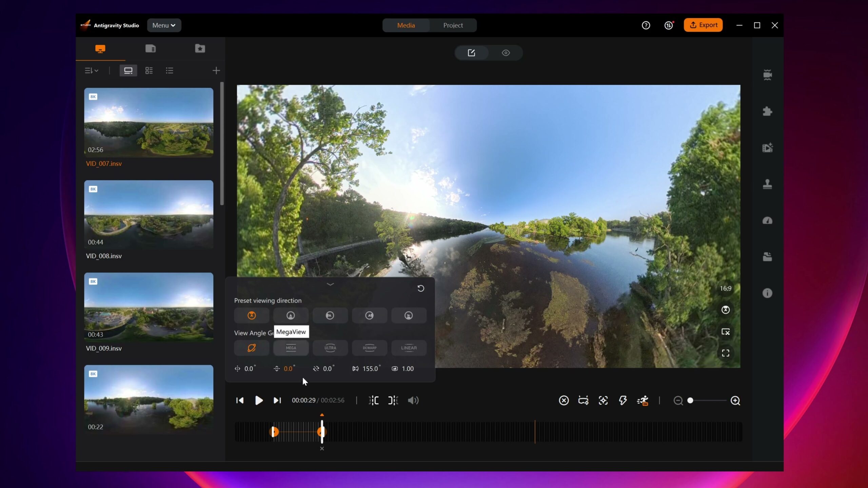Select the 00:22 video thumbnail
The height and width of the screenshot is (488, 868).
click(149, 399)
